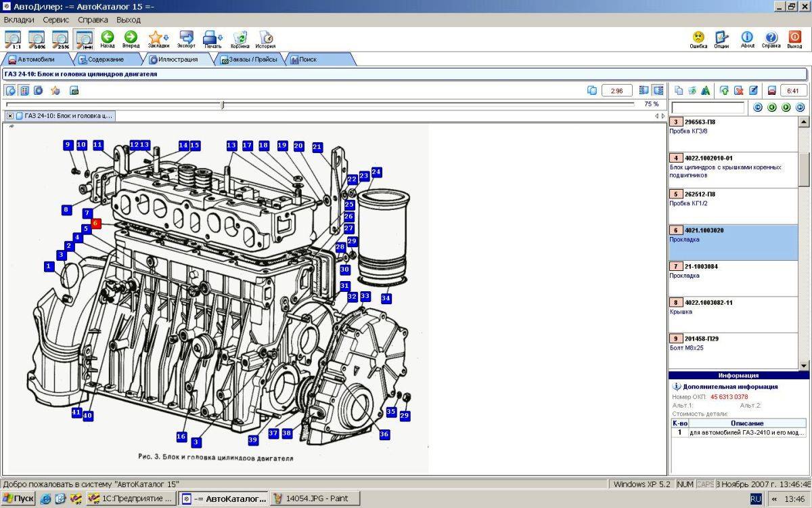Click callout number 24 on the illustration

pos(376,172)
